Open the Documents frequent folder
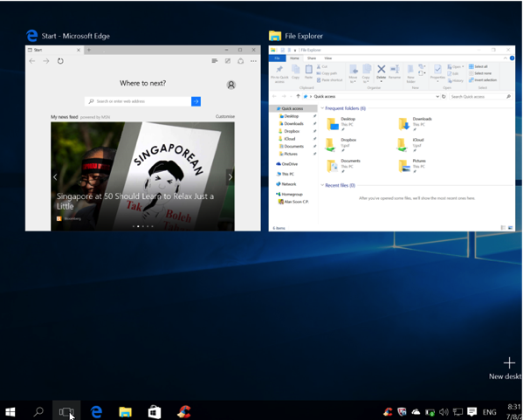523x420 pixels. coord(343,166)
